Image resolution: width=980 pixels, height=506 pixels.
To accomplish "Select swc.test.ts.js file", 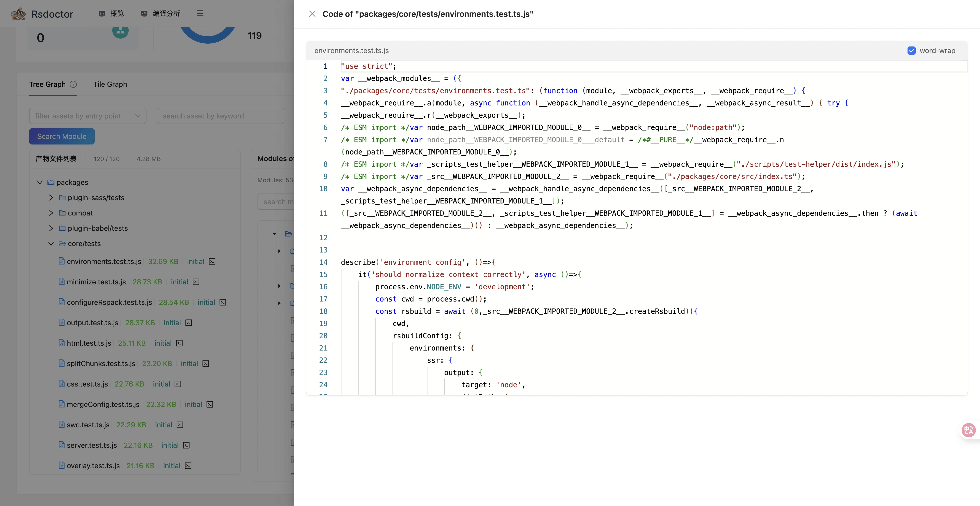I will click(88, 425).
